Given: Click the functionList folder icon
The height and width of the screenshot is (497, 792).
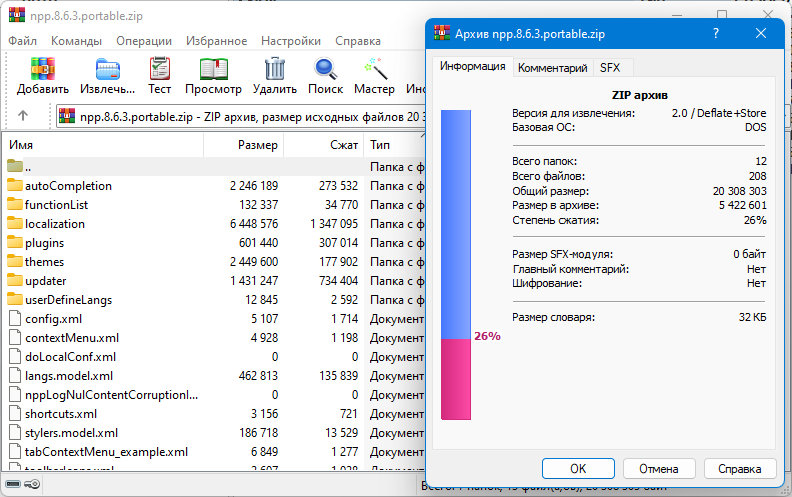Looking at the screenshot, I should [x=15, y=205].
